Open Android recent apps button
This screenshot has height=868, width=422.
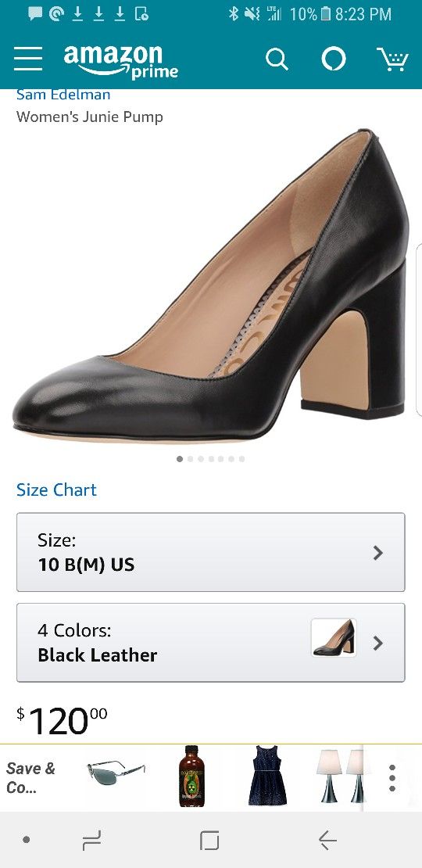91,841
